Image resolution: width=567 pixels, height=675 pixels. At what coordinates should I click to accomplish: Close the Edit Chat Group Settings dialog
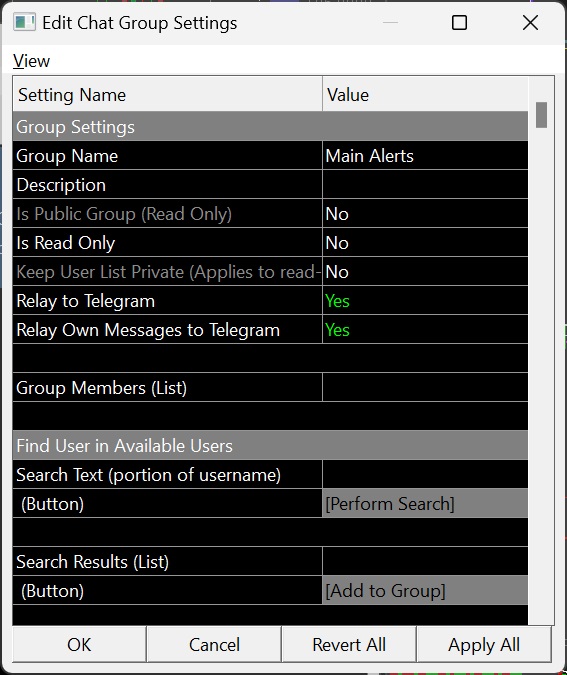[530, 22]
